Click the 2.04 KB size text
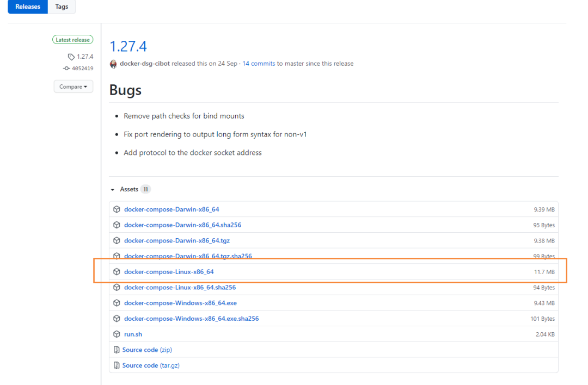The image size is (588, 385). tap(545, 334)
